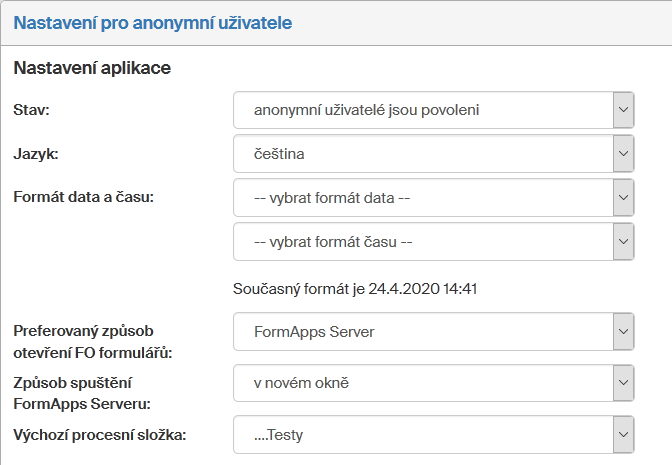Click the 'čeština' language field
This screenshot has width=672, height=465.
pos(422,154)
